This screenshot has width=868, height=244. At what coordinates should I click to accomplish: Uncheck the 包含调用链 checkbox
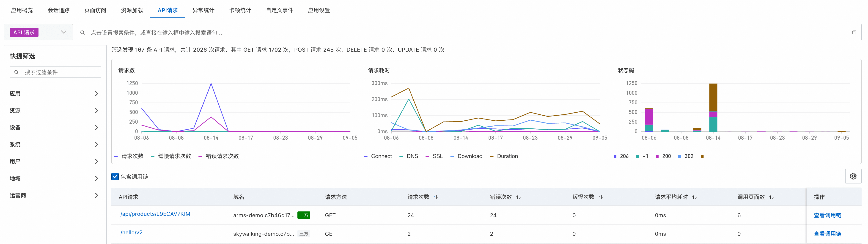[x=115, y=177]
